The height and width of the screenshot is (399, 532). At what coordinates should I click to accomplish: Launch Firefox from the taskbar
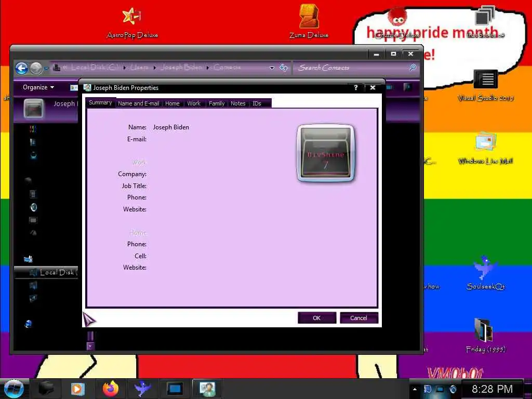point(111,389)
